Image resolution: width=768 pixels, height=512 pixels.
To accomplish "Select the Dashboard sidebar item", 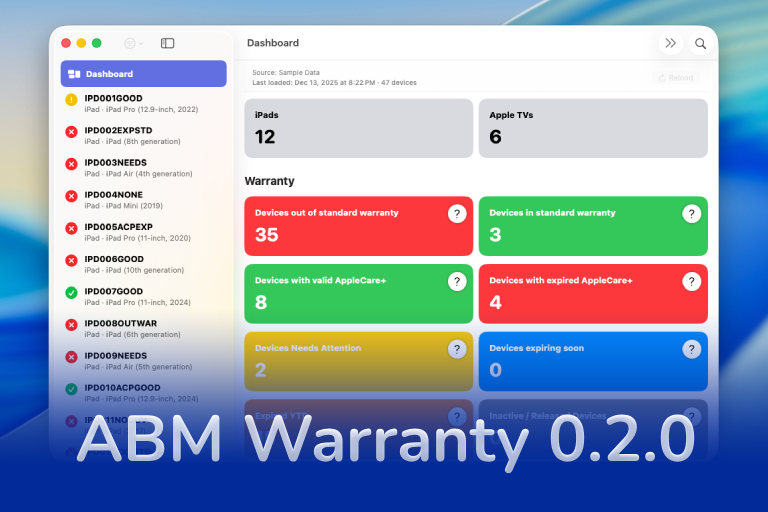I will pyautogui.click(x=144, y=73).
